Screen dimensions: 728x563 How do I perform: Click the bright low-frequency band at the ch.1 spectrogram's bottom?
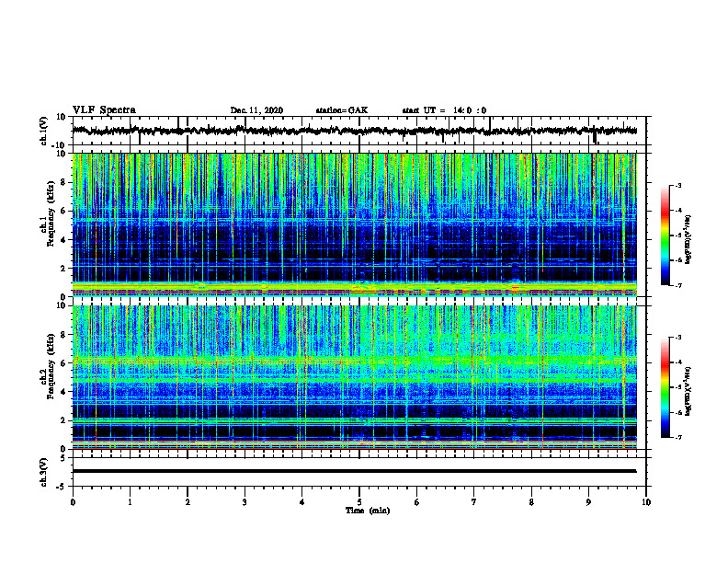[354, 288]
